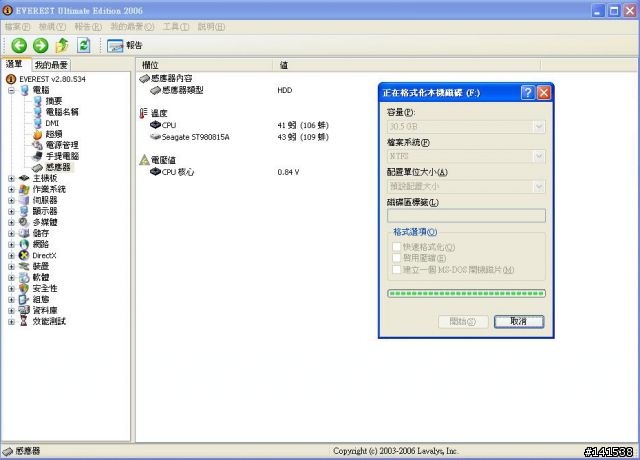This screenshot has width=640, height=460.
Task: Expand the 主機板 tree node
Action: click(x=11, y=178)
